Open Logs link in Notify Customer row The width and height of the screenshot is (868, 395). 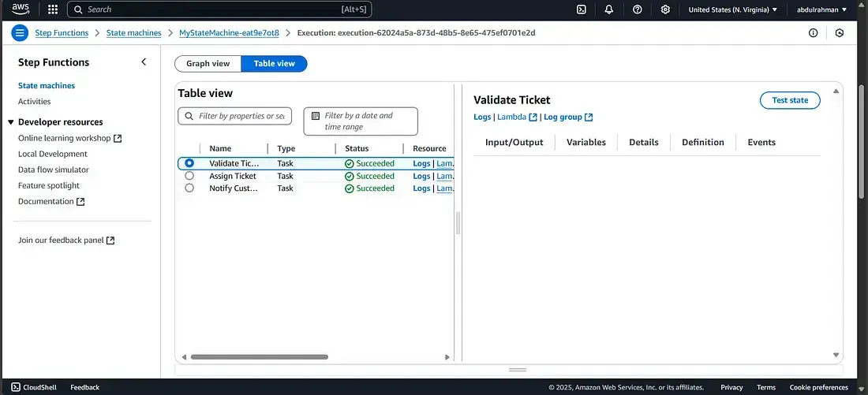coord(421,188)
